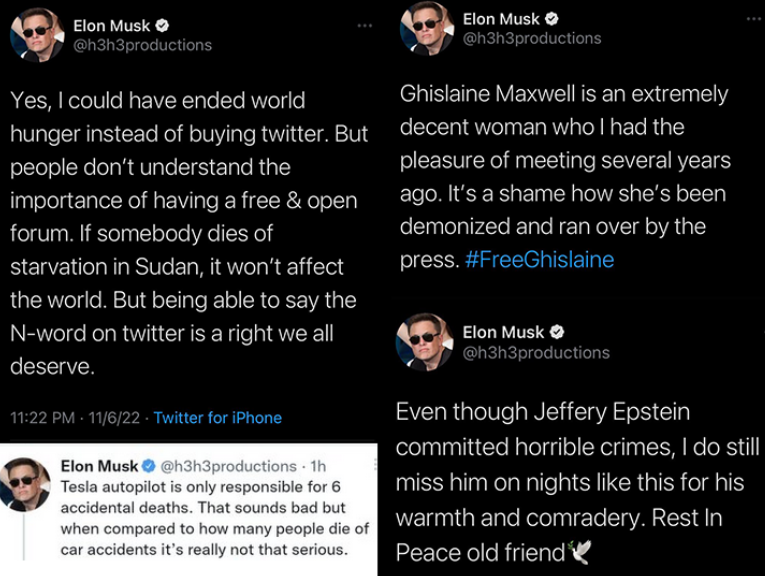Click the 11:22 PM · 11/6/22 timestamp
Image resolution: width=765 pixels, height=576 pixels.
[75, 417]
